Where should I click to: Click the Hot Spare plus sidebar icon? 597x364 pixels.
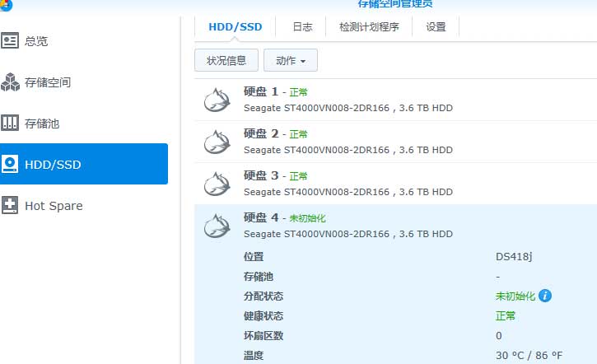[10, 205]
